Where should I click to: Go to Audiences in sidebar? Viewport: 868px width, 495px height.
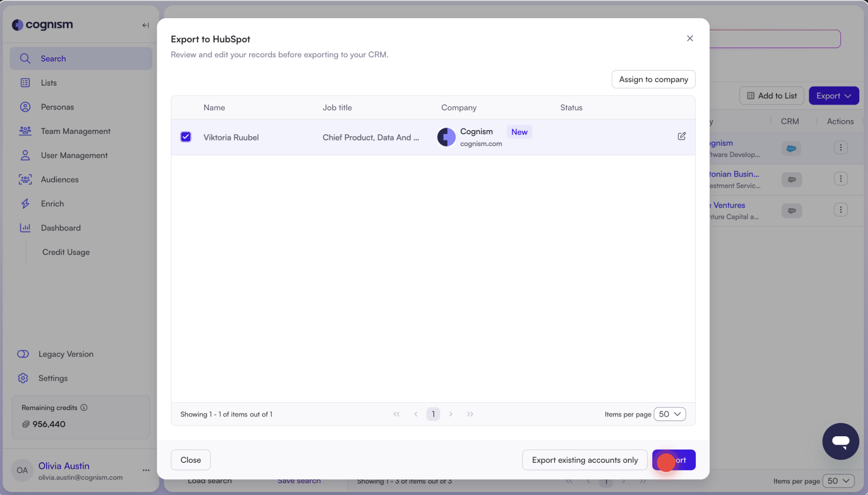pos(59,179)
